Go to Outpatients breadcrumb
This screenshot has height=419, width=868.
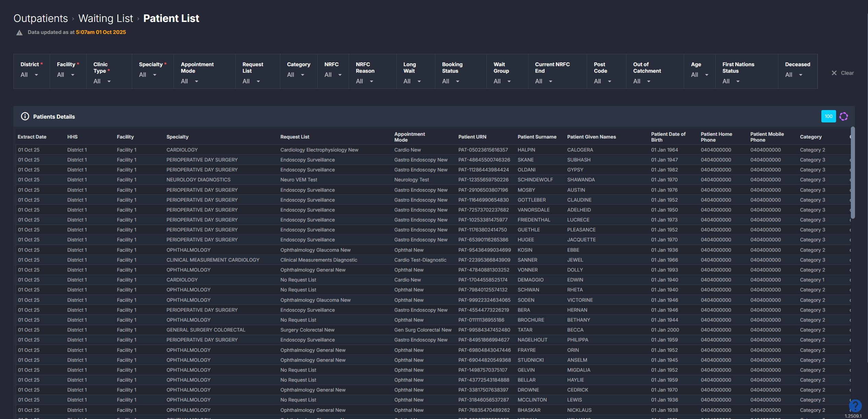point(41,19)
